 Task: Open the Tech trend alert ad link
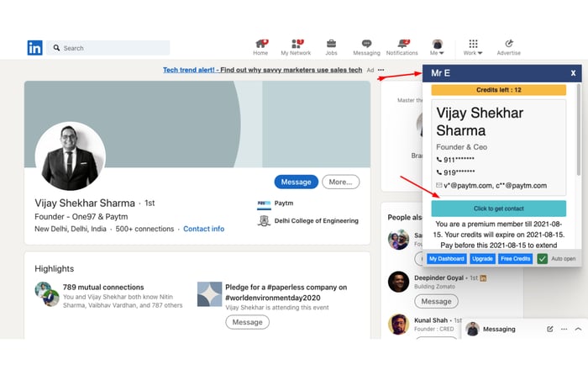tap(262, 70)
